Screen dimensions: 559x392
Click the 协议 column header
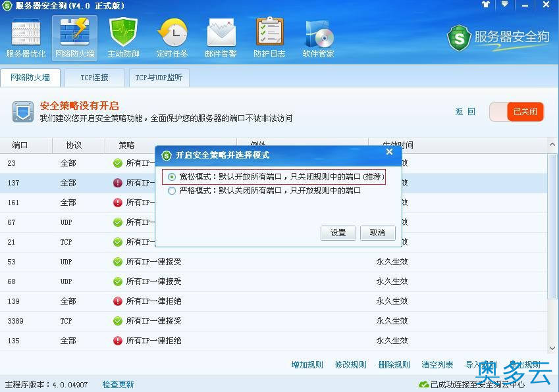[x=78, y=145]
